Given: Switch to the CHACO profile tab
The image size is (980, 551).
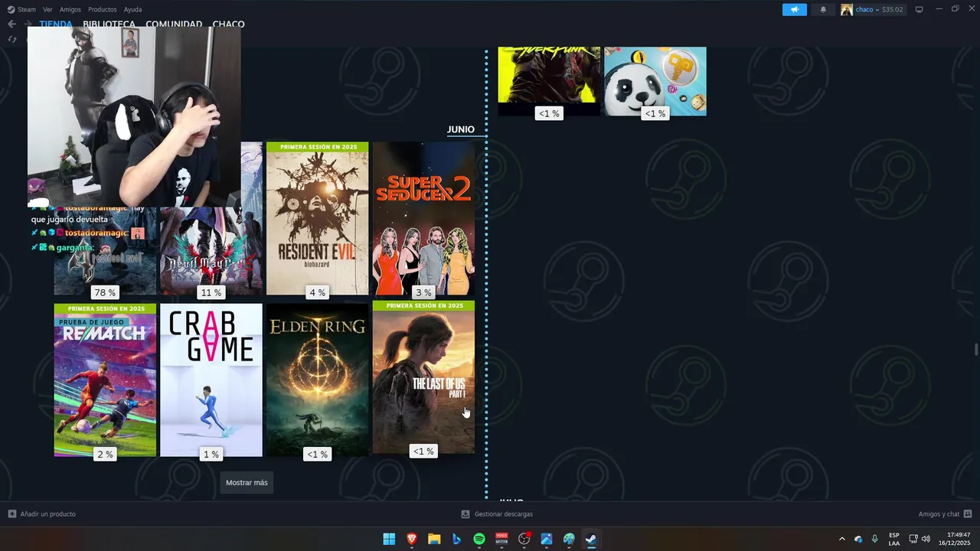Looking at the screenshot, I should [x=229, y=24].
